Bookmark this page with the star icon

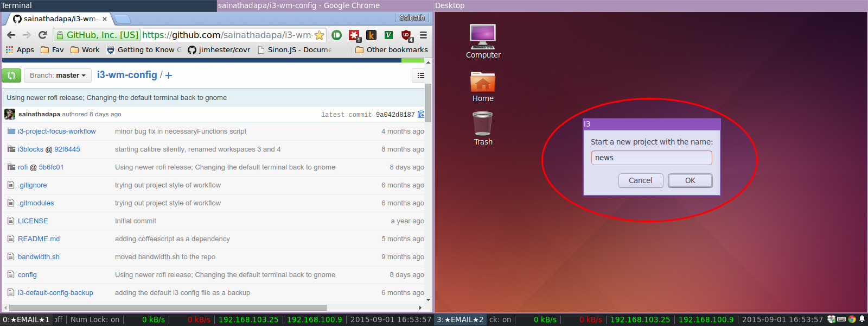(x=320, y=35)
